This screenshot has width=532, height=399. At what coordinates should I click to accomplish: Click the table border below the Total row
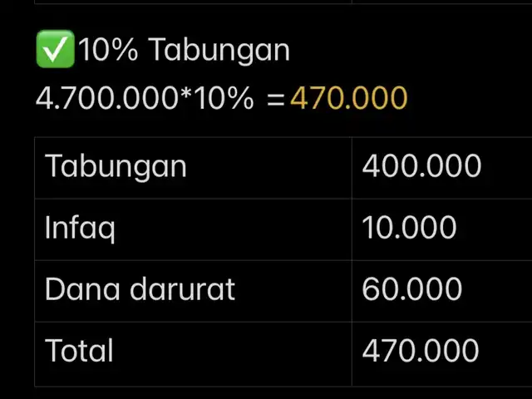(x=283, y=387)
